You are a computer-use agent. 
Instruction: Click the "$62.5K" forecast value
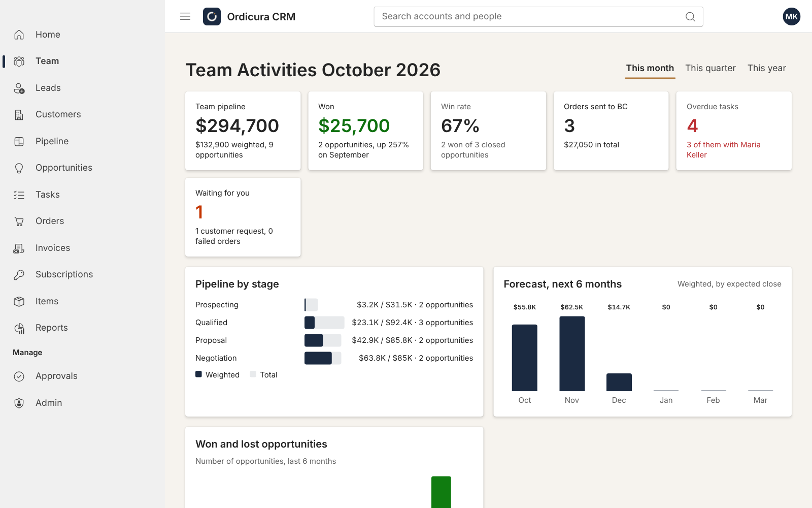(x=572, y=307)
